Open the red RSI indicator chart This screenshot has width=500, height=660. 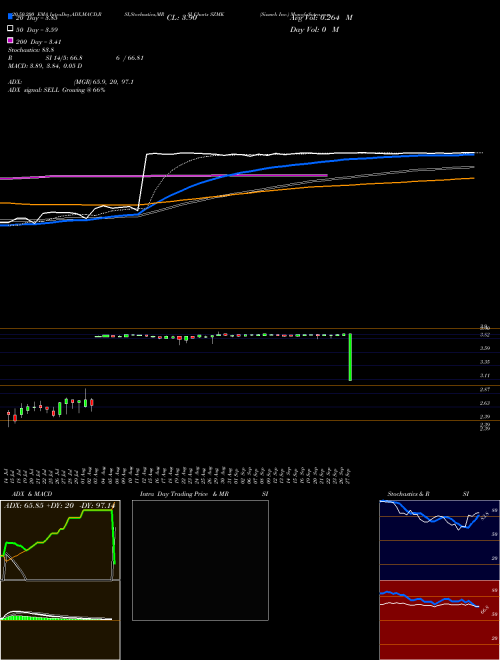[440, 620]
